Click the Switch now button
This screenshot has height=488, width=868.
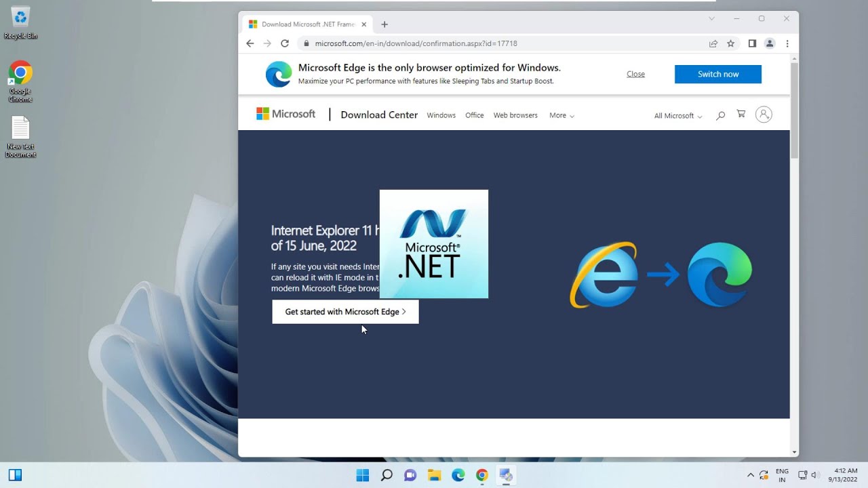(718, 74)
